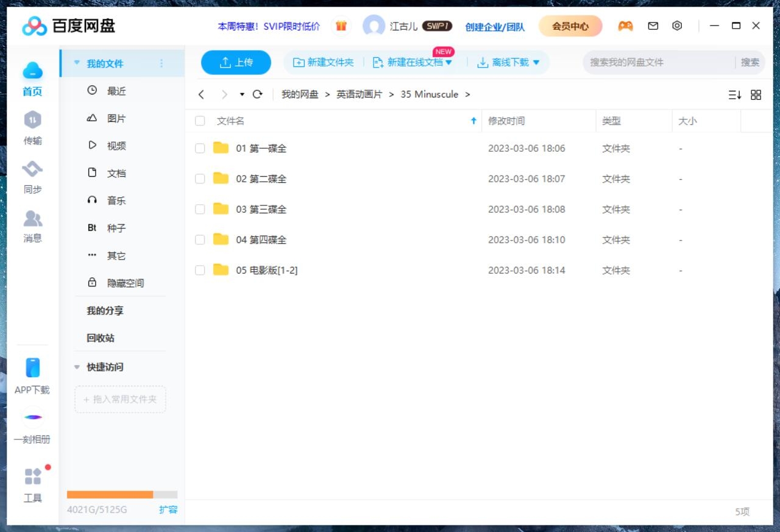780x532 pixels.
Task: Select the checkbox for 05 电影版[1-2]
Action: click(199, 269)
